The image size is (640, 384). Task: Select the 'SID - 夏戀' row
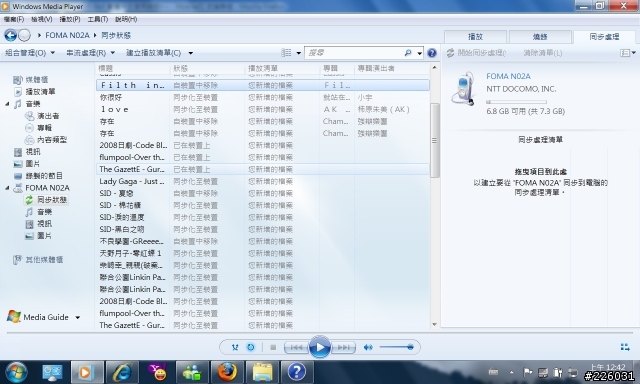click(x=262, y=193)
